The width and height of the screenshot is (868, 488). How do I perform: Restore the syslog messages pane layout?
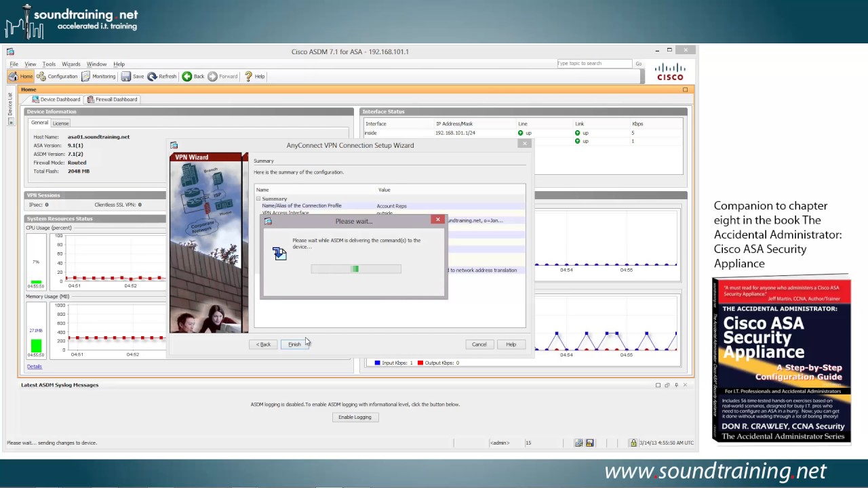(x=667, y=385)
